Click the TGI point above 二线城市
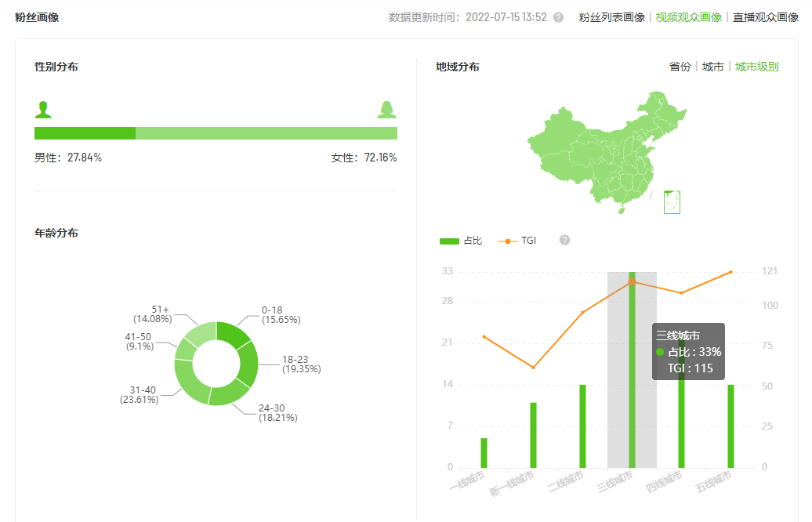Image resolution: width=812 pixels, height=522 pixels. (x=582, y=312)
